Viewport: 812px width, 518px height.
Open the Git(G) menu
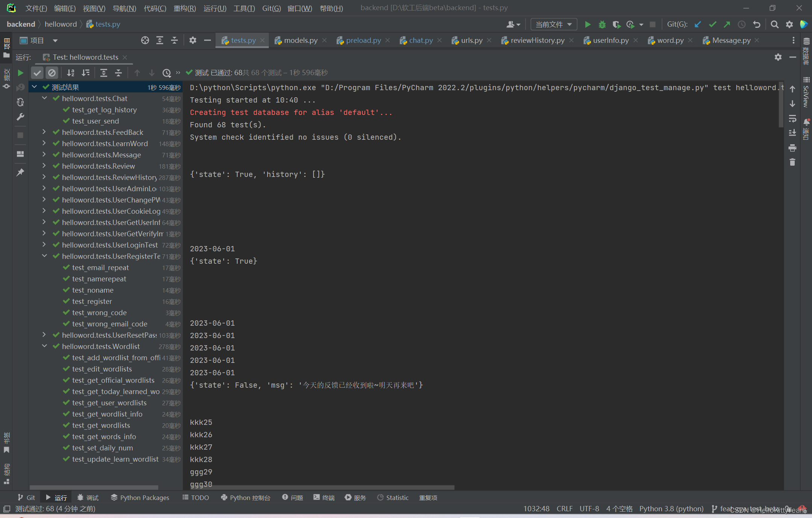coord(271,8)
